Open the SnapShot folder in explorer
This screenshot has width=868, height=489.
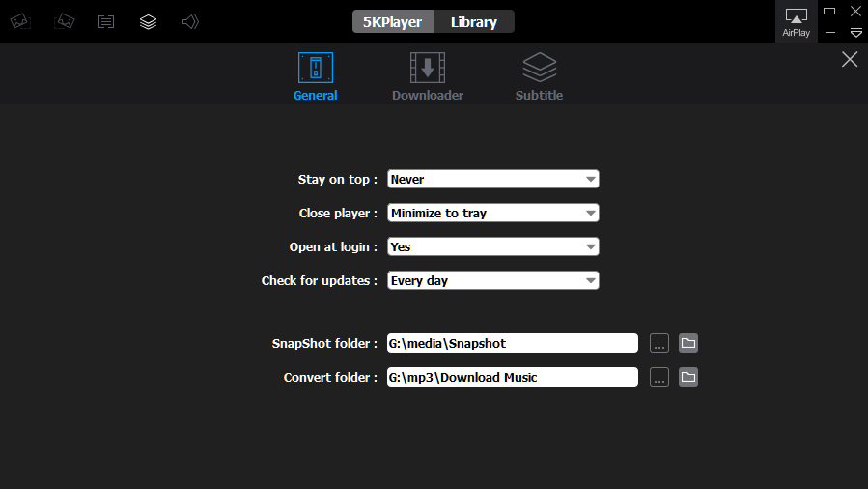[x=688, y=343]
